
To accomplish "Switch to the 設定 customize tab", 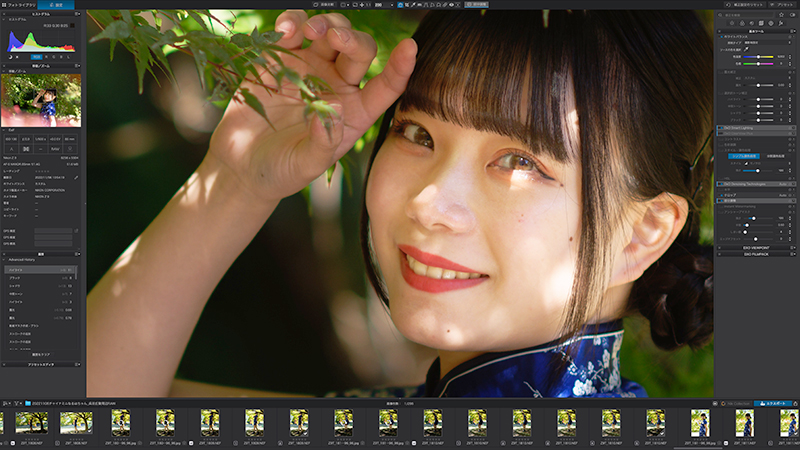I will point(56,5).
